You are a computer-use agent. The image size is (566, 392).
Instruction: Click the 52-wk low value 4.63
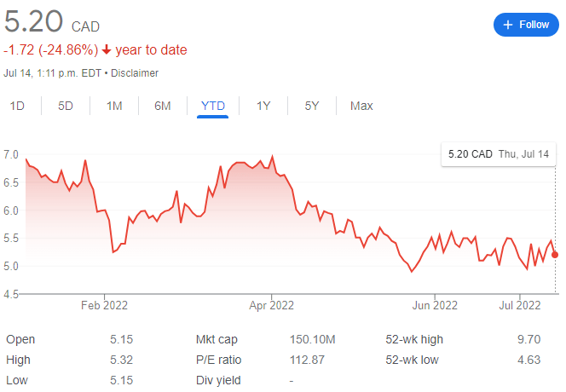[528, 360]
